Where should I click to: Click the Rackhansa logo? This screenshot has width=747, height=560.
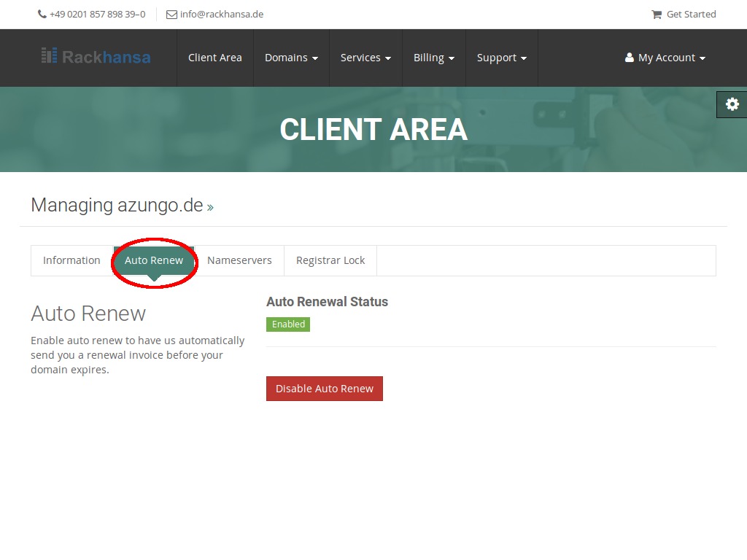(96, 57)
